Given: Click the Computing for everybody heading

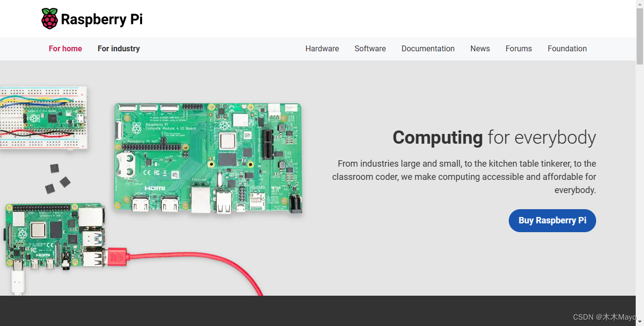Looking at the screenshot, I should click(x=494, y=137).
